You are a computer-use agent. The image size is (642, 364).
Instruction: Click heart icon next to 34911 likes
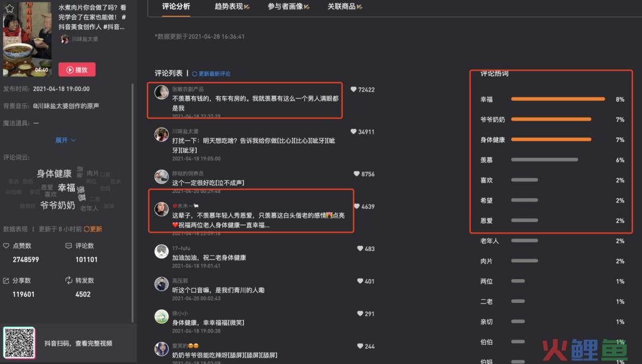(353, 131)
